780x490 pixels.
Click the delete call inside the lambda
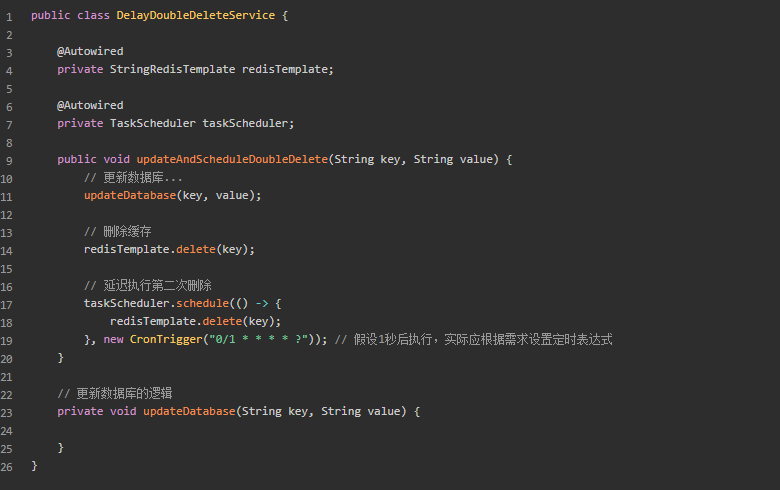[222, 321]
